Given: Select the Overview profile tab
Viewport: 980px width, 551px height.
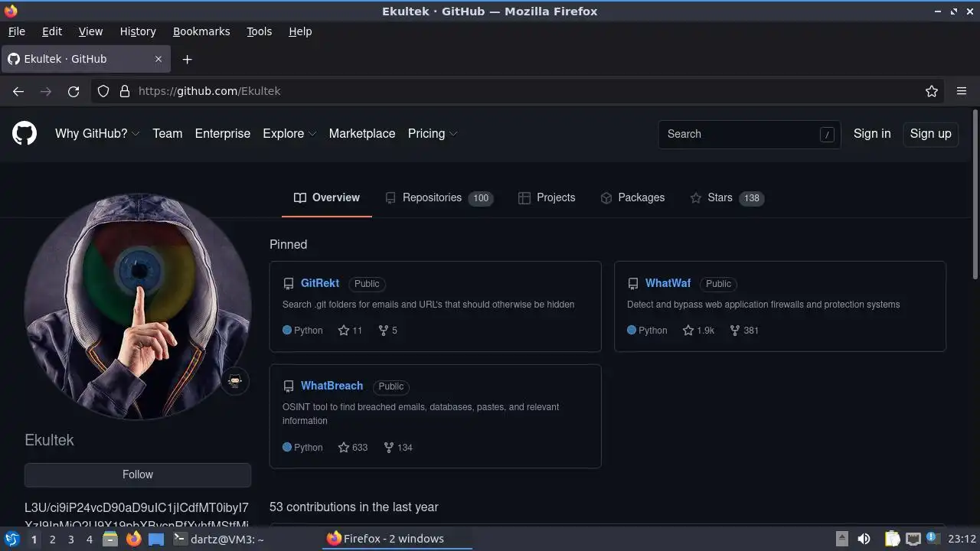Looking at the screenshot, I should pyautogui.click(x=327, y=197).
